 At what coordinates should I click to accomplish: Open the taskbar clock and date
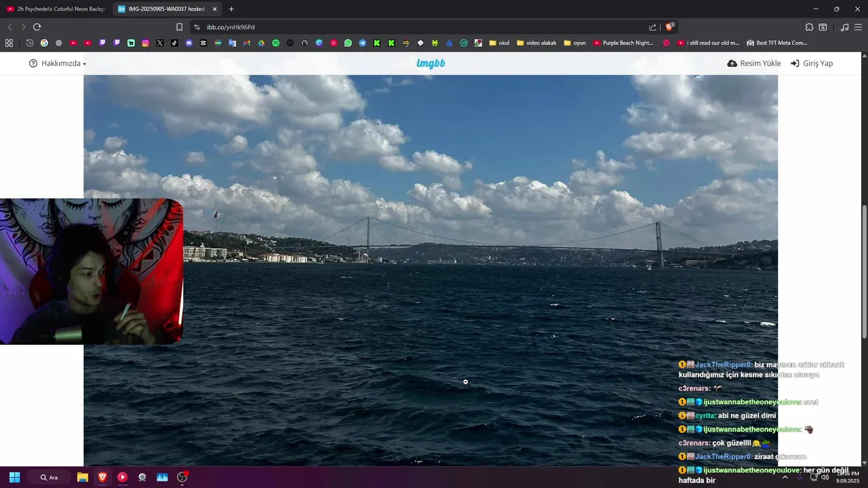point(848,477)
